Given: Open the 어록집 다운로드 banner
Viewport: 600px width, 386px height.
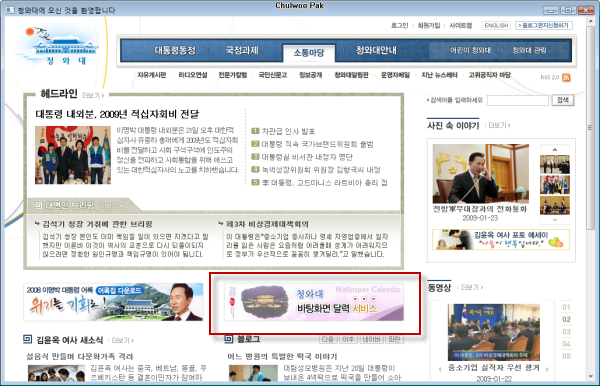Looking at the screenshot, I should coord(113,302).
